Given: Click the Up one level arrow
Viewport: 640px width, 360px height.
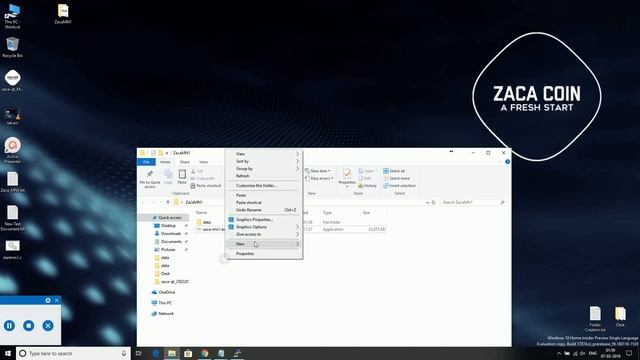Looking at the screenshot, I should pos(168,202).
